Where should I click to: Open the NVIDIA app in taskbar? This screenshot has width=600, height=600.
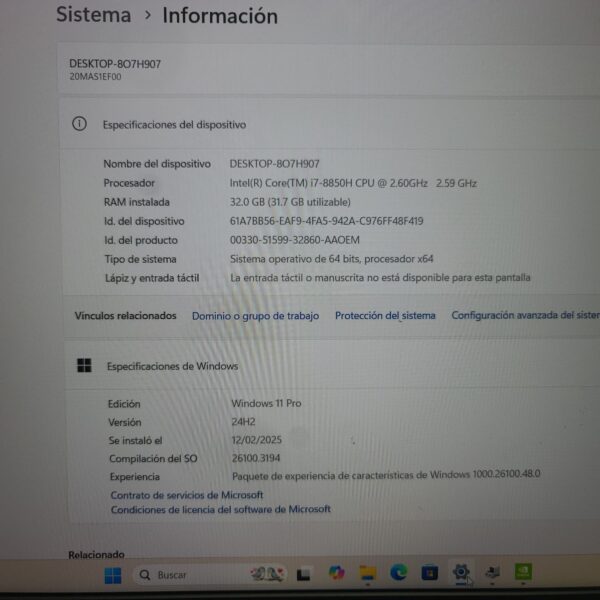coord(523,571)
